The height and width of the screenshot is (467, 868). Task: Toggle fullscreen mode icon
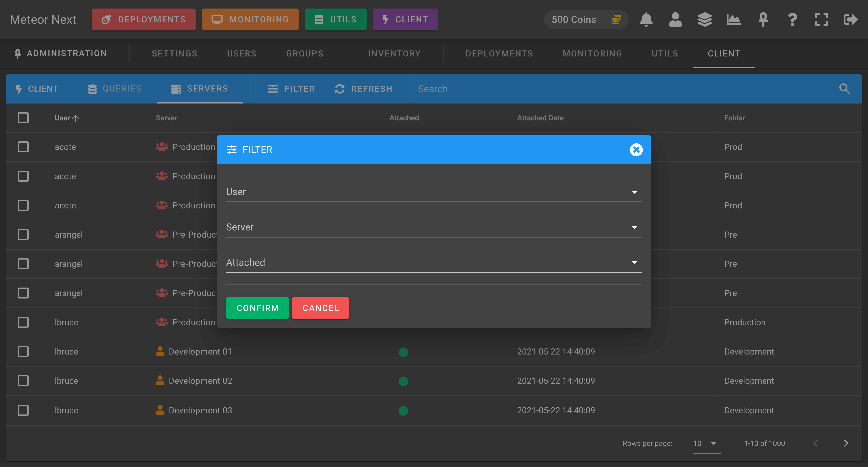pos(822,19)
